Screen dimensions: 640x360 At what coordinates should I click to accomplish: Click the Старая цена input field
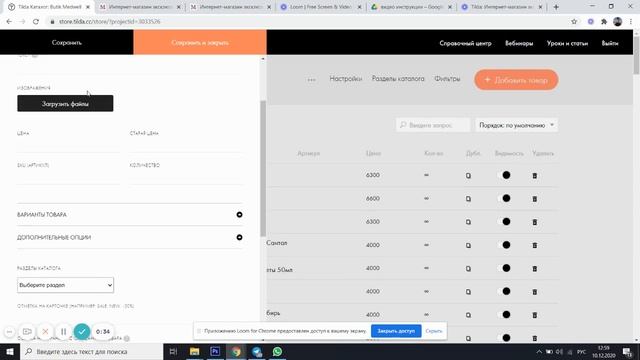[186, 145]
